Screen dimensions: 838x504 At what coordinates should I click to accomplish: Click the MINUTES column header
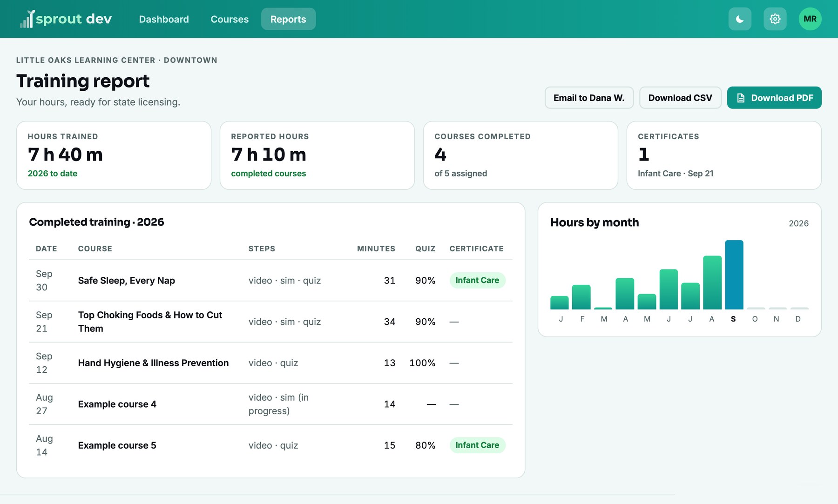click(x=376, y=249)
